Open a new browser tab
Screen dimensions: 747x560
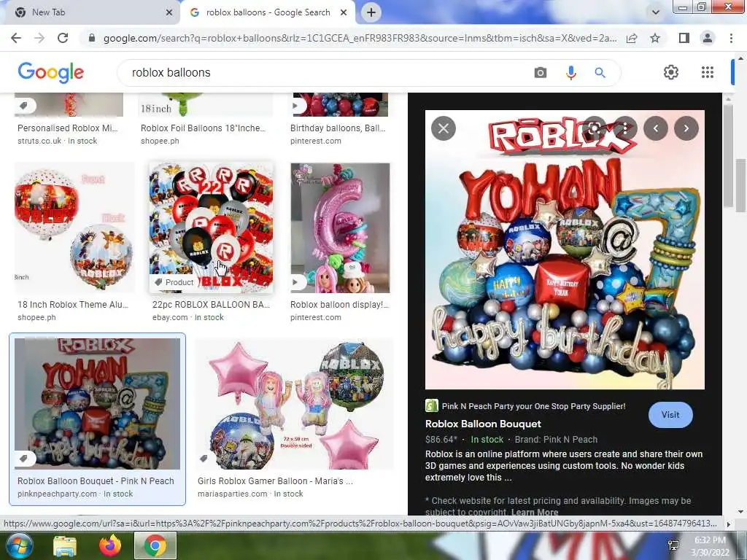tap(371, 12)
